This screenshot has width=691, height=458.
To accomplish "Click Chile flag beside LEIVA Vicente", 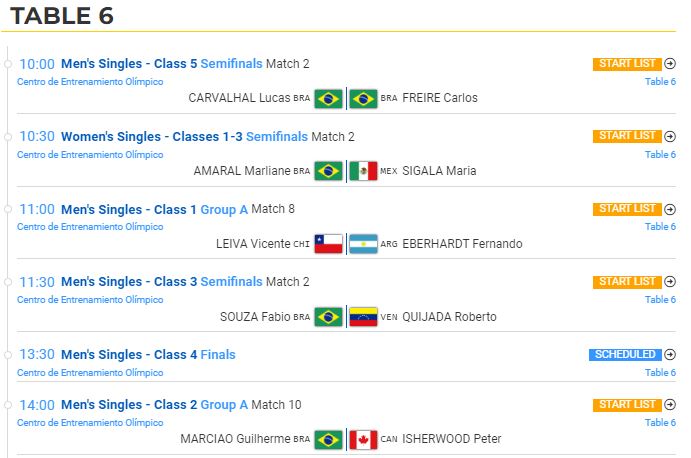I will (328, 244).
